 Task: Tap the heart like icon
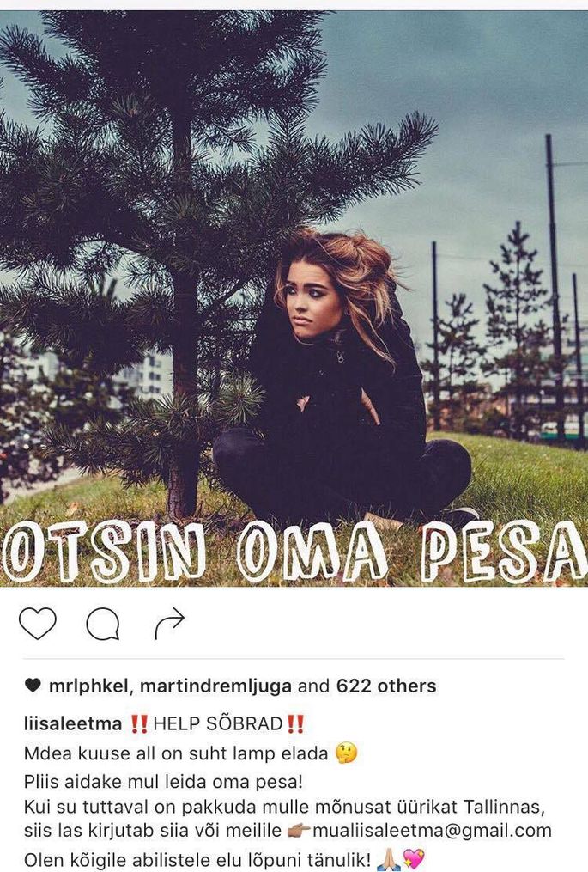pos(38,623)
